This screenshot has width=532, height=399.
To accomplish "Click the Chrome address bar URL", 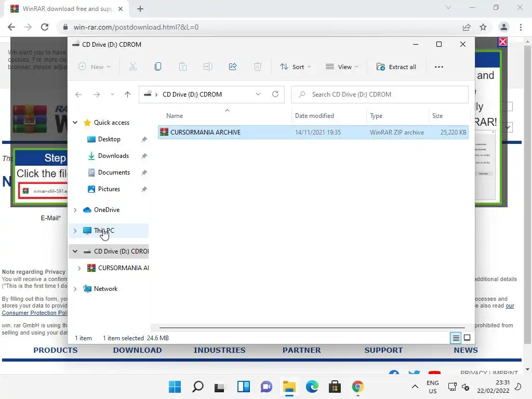I will click(136, 27).
